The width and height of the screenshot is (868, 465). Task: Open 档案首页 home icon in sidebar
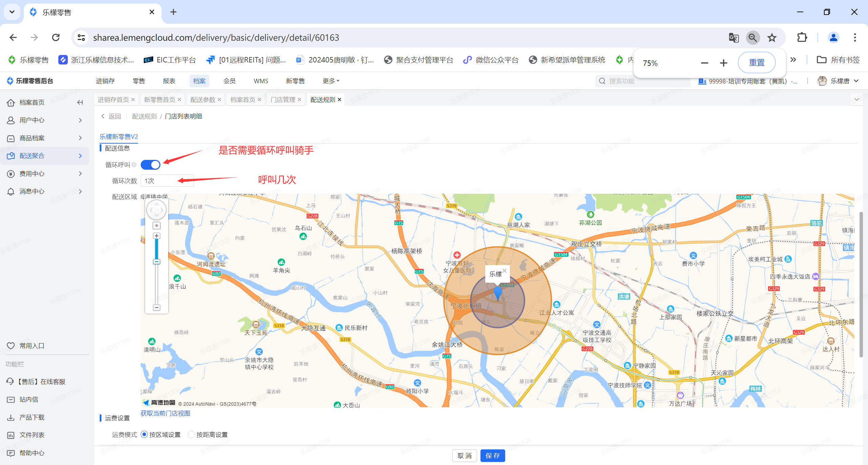[x=11, y=103]
